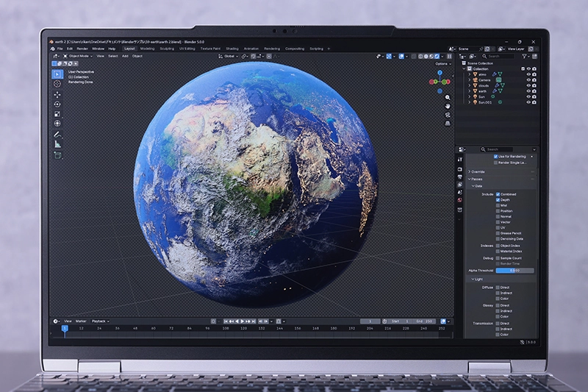Open the World properties tab

pos(460,200)
